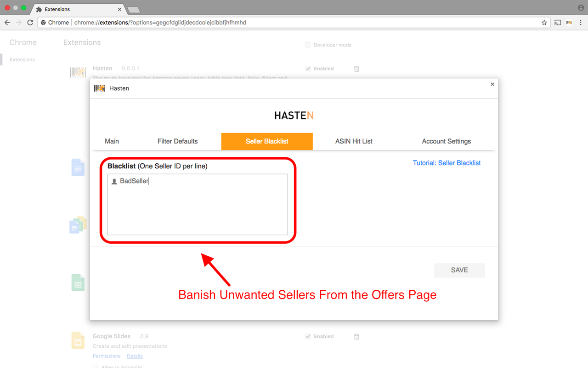588x368 pixels.
Task: Click the BadSeller entry text
Action: click(134, 181)
